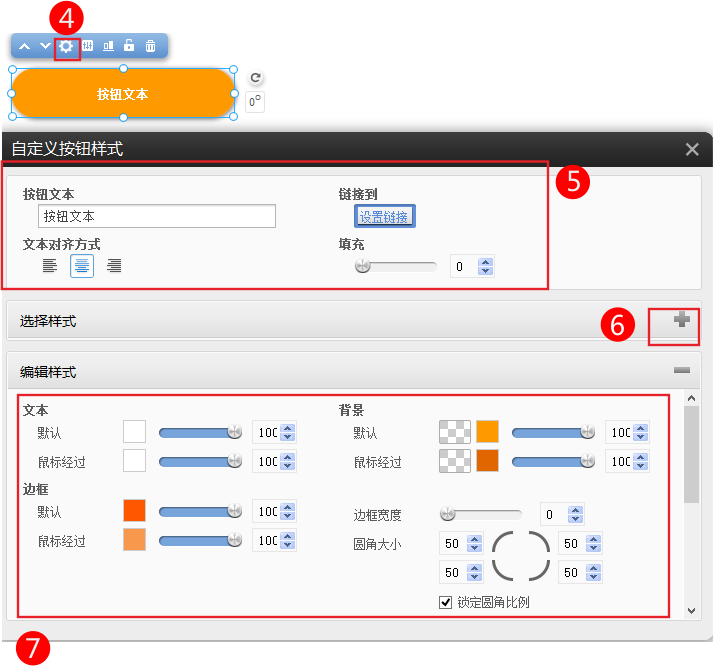Image resolution: width=713 pixels, height=666 pixels.
Task: Click scrollbar down arrow in 编辑样式 panel
Action: (692, 611)
